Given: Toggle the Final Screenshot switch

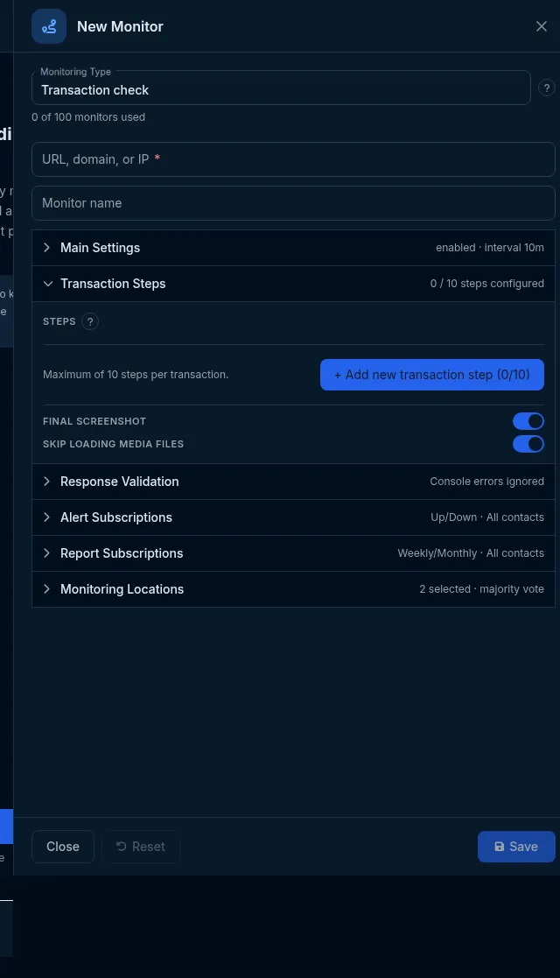Looking at the screenshot, I should click(528, 421).
